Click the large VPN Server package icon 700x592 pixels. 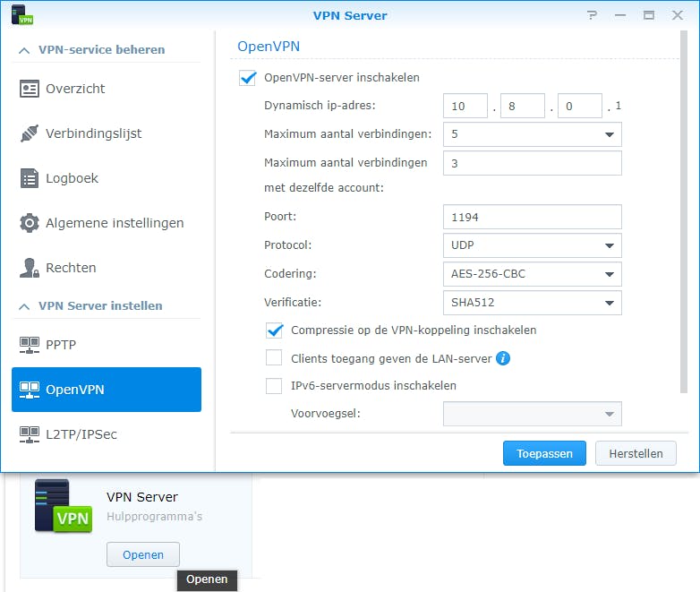click(x=64, y=506)
